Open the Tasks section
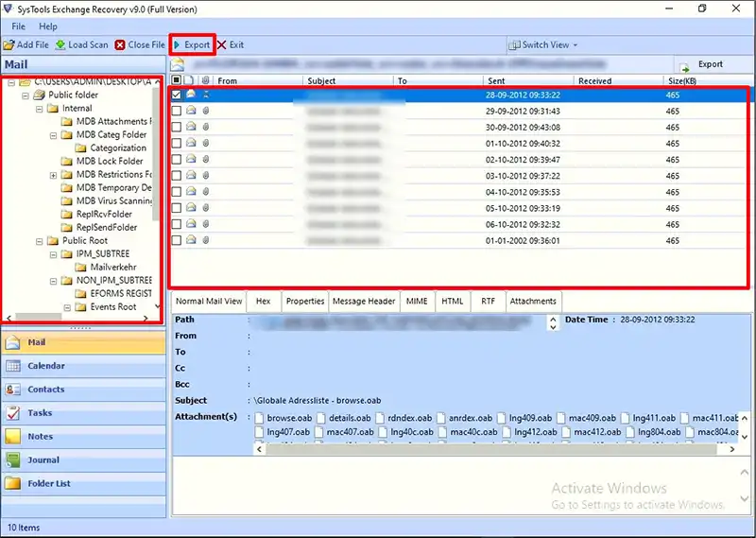The width and height of the screenshot is (756, 538). (83, 413)
